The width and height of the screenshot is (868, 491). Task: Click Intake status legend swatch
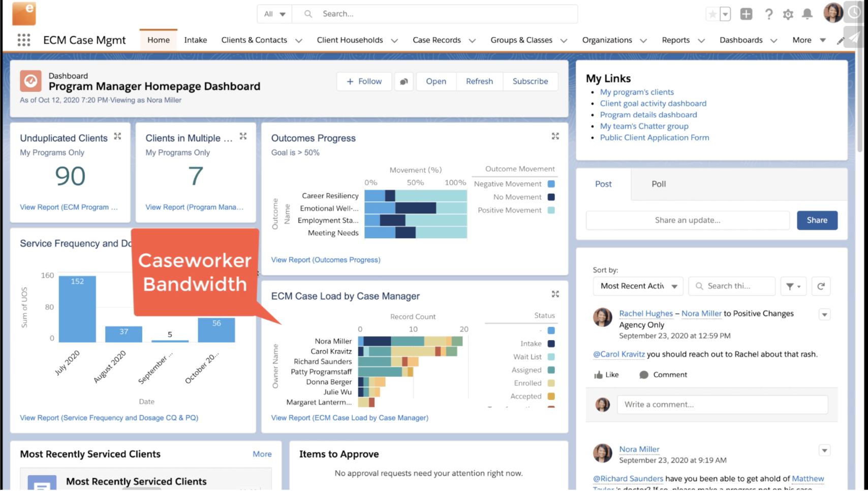[551, 344]
